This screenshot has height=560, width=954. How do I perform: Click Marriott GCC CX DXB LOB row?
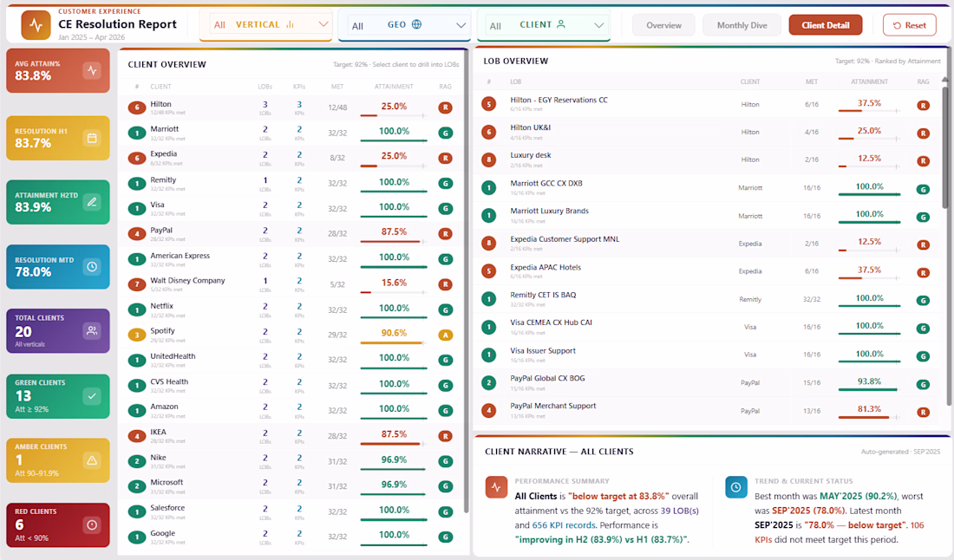[x=709, y=188]
